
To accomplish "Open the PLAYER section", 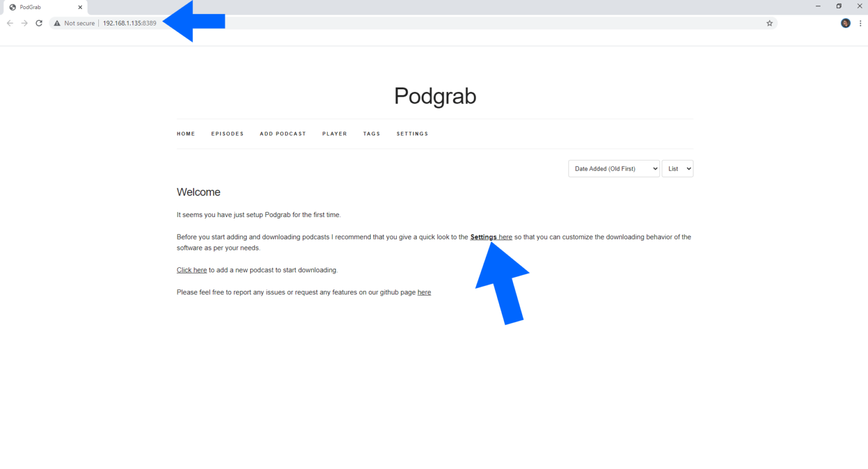I will (335, 133).
